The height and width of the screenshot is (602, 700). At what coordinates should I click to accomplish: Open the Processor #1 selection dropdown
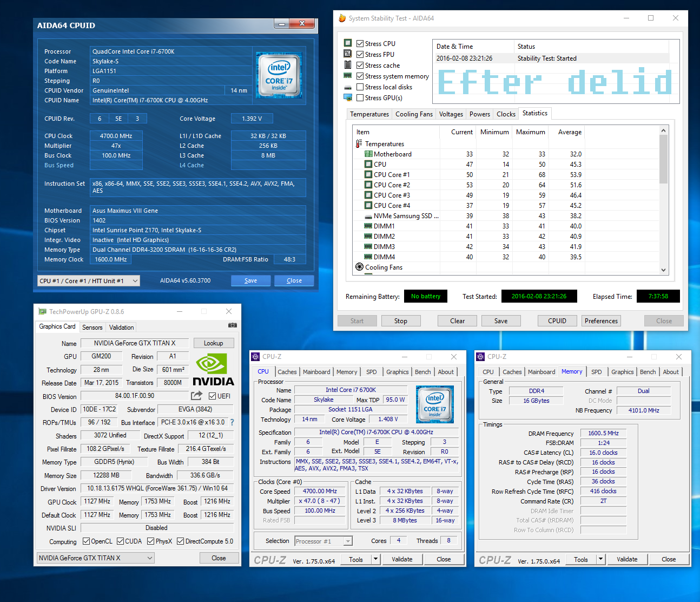(x=323, y=541)
